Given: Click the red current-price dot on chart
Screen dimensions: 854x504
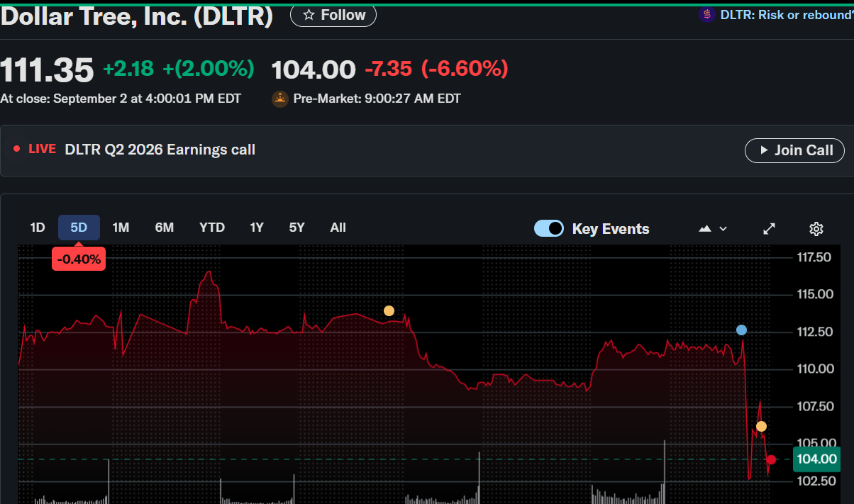Looking at the screenshot, I should [x=771, y=459].
